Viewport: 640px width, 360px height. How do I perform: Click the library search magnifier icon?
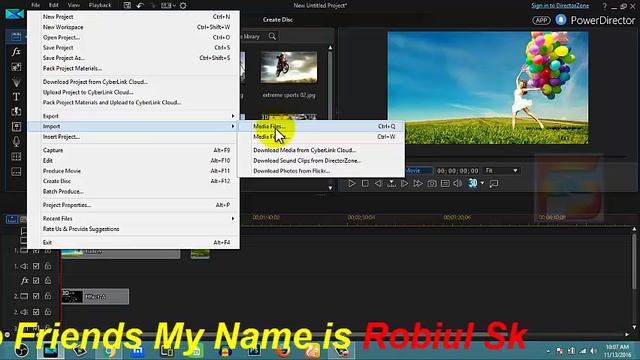pos(272,36)
